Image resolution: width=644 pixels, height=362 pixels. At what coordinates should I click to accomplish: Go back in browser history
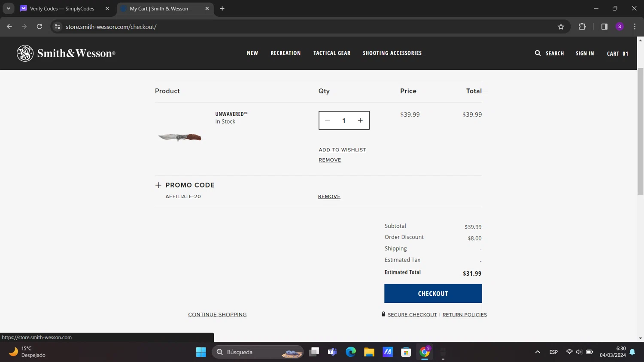9,27
